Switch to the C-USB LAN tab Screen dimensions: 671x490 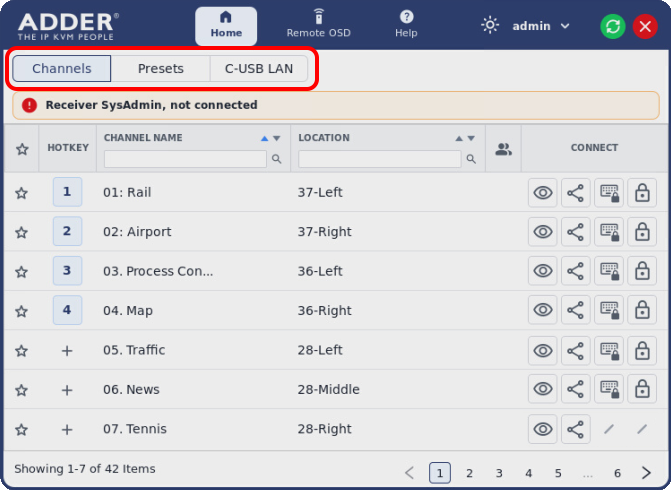click(259, 68)
